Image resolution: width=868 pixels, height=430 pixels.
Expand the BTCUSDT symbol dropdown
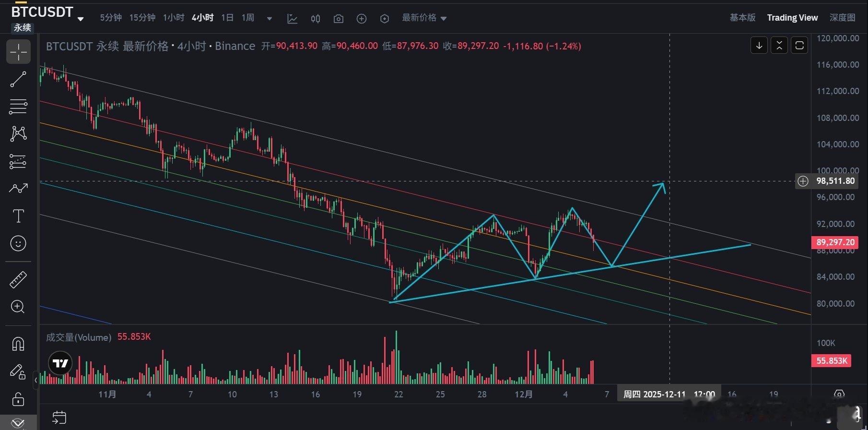81,19
